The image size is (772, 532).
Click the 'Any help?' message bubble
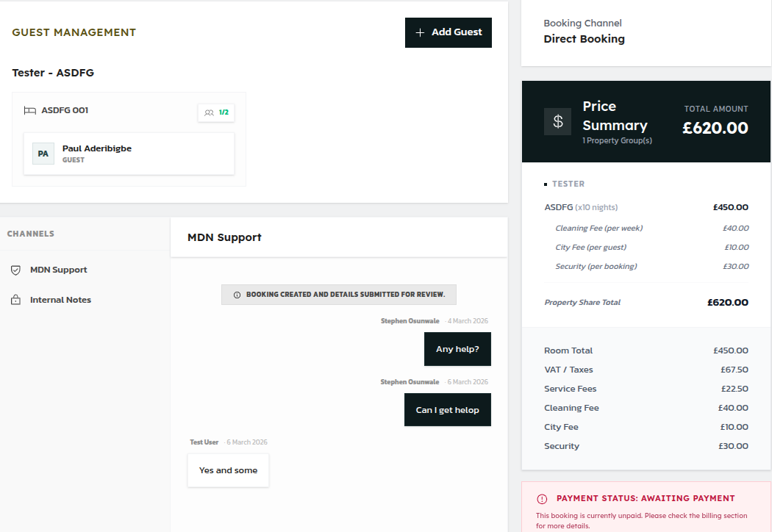tap(457, 349)
